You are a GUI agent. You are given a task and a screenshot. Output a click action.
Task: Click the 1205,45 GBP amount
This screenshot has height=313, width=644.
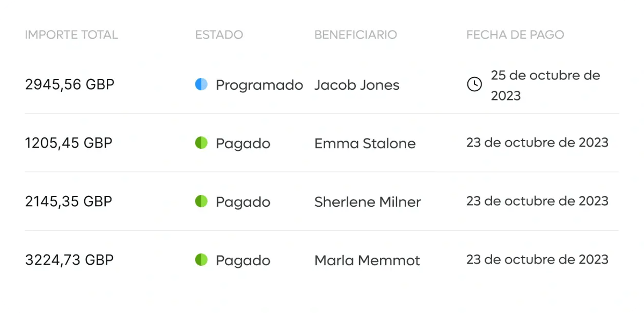tap(69, 143)
